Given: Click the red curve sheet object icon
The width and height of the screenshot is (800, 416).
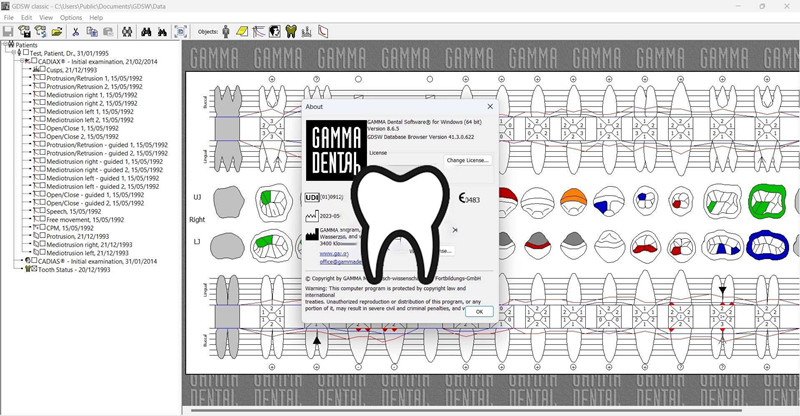Looking at the screenshot, I should [323, 32].
